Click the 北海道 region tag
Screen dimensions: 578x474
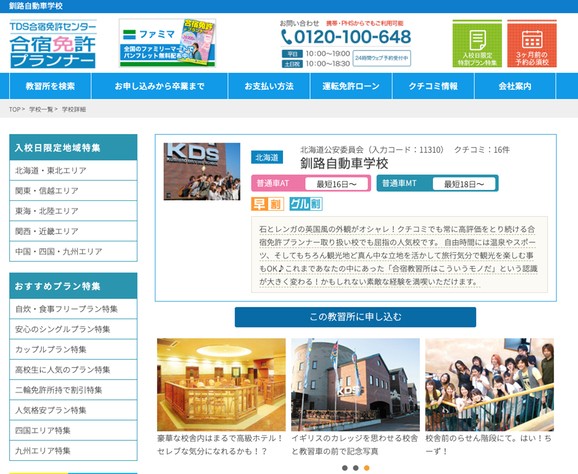tap(267, 157)
